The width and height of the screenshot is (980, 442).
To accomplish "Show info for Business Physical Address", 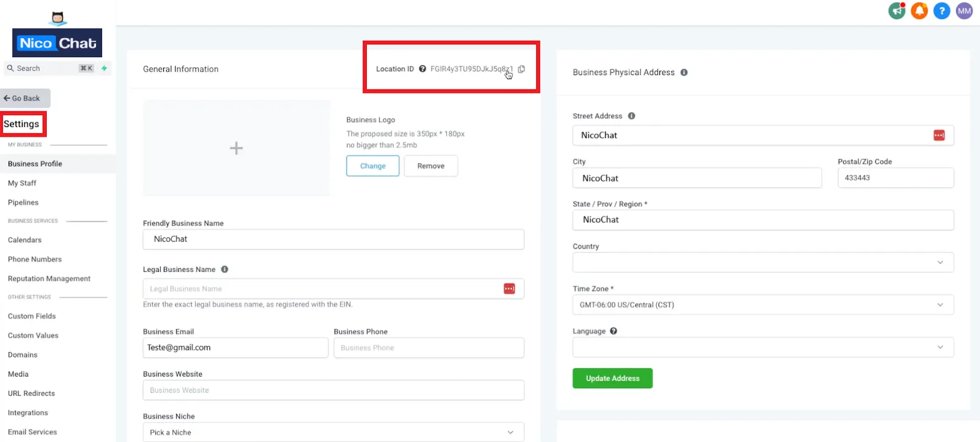I will (x=684, y=73).
